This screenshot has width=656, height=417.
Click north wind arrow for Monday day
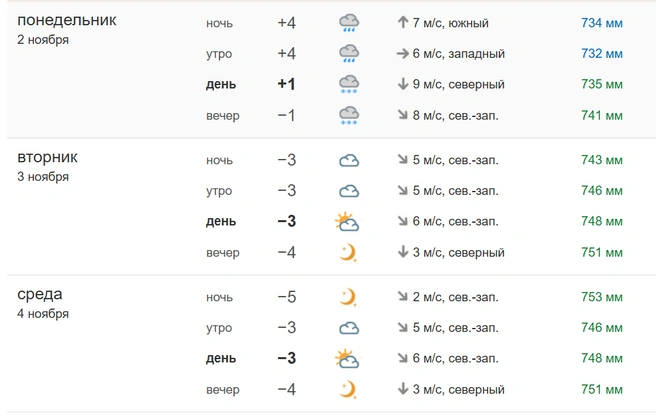pyautogui.click(x=402, y=84)
